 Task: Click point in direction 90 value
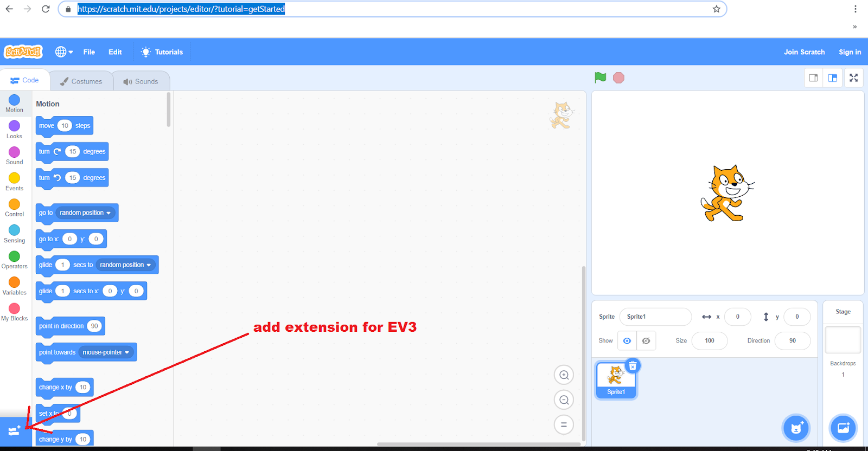pyautogui.click(x=94, y=326)
